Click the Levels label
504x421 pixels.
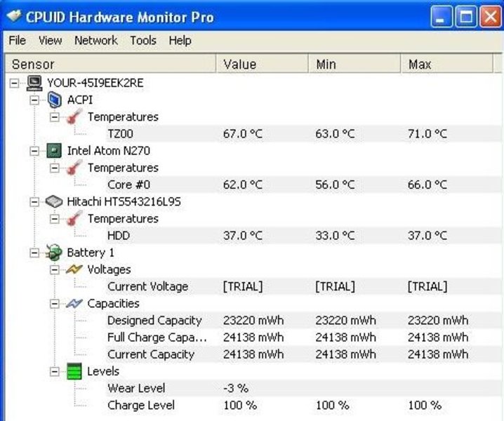tap(103, 371)
